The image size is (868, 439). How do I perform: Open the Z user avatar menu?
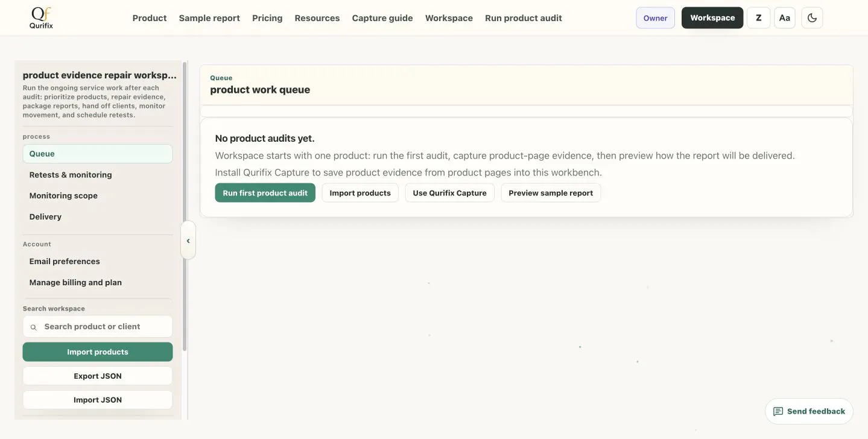[x=758, y=18]
